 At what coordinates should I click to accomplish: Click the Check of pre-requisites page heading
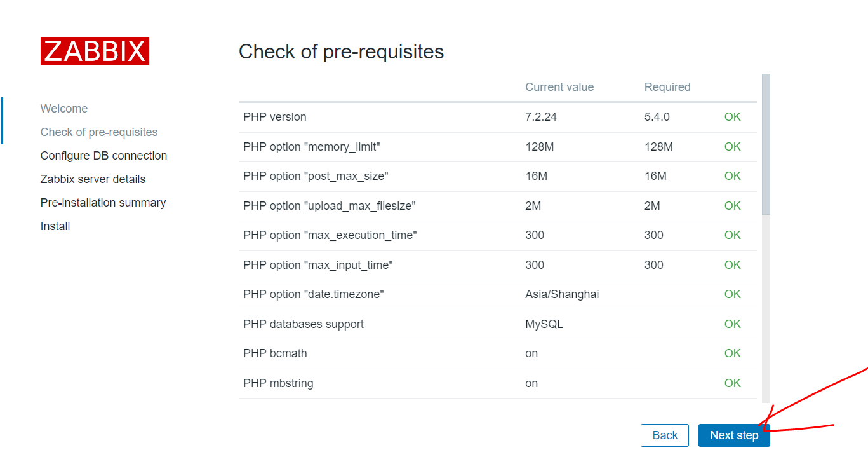click(341, 51)
